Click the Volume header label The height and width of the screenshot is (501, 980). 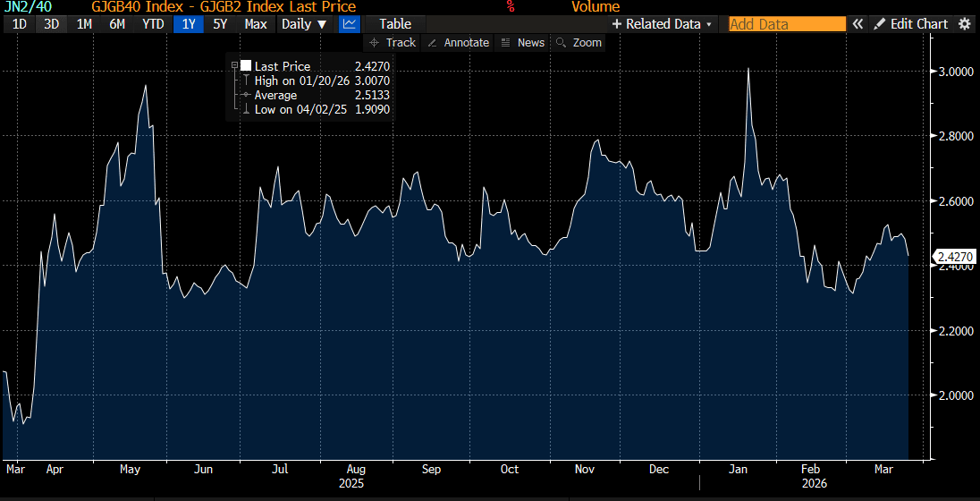point(596,7)
